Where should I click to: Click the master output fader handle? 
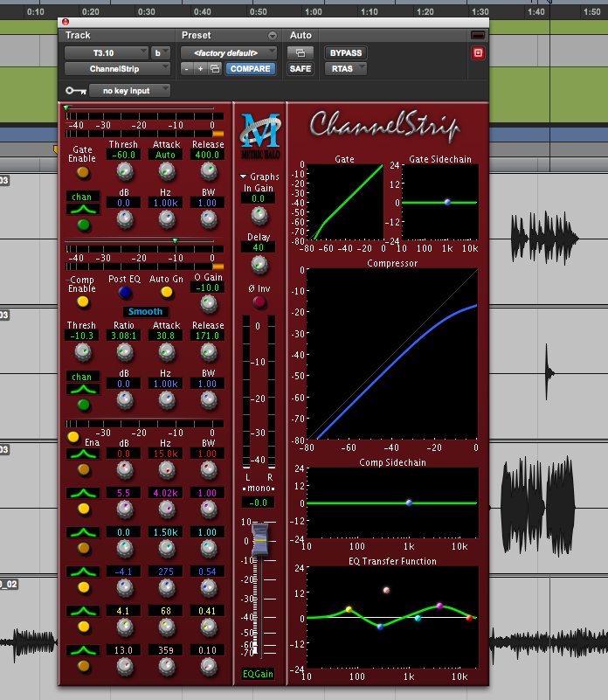(259, 540)
